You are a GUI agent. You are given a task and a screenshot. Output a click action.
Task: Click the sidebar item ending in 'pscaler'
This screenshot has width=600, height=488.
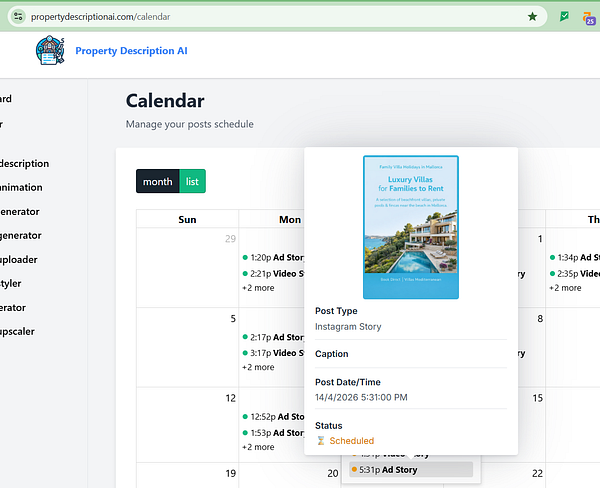pyautogui.click(x=17, y=331)
